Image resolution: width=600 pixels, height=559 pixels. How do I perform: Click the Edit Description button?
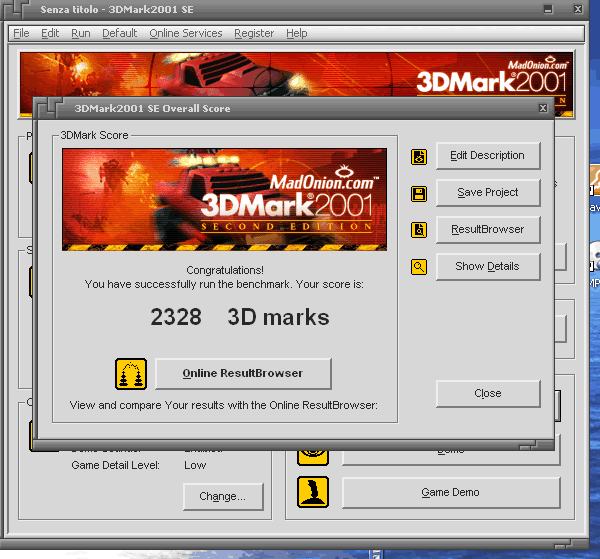[x=488, y=156]
